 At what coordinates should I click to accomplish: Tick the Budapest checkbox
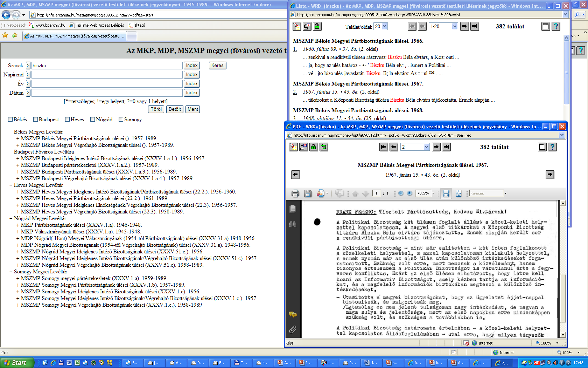36,120
